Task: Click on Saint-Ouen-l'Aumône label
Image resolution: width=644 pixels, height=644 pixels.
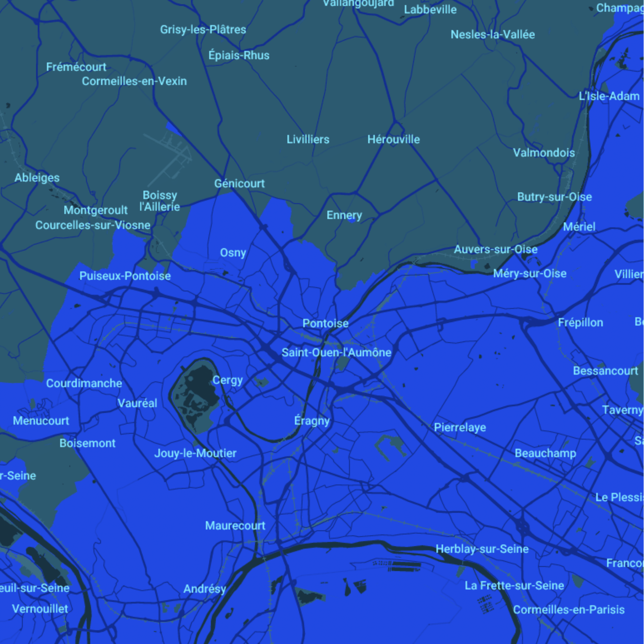Action: [x=336, y=352]
